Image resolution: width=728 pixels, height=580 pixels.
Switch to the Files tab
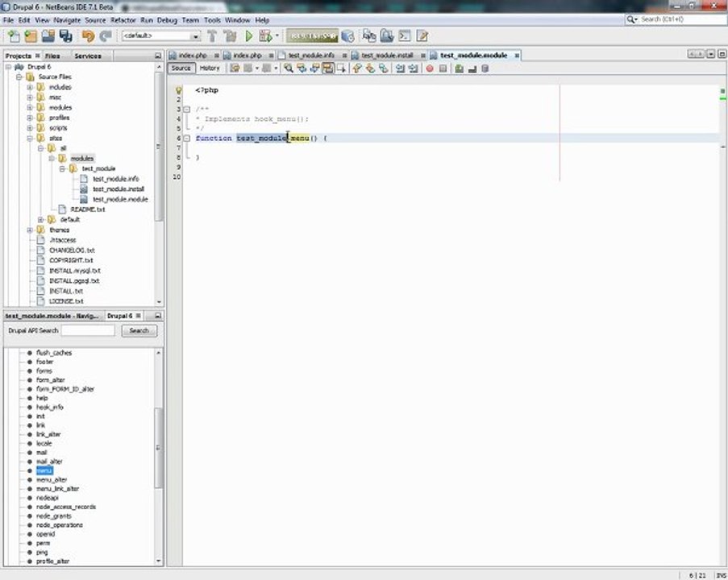coord(52,56)
